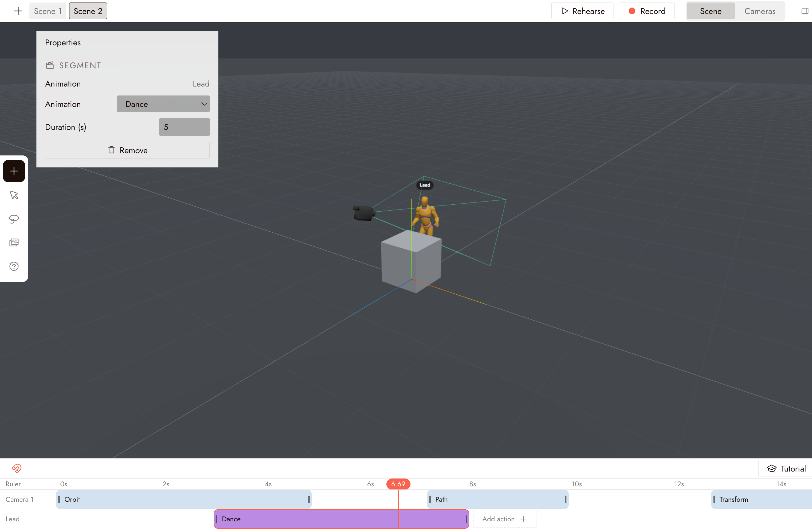Image resolution: width=812 pixels, height=532 pixels.
Task: Open the help question mark icon
Action: click(14, 267)
